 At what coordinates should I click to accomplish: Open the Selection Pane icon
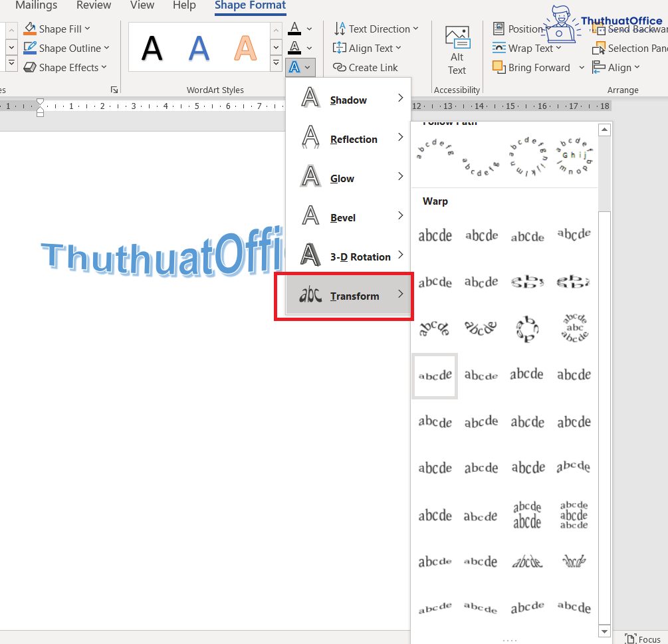[x=599, y=48]
